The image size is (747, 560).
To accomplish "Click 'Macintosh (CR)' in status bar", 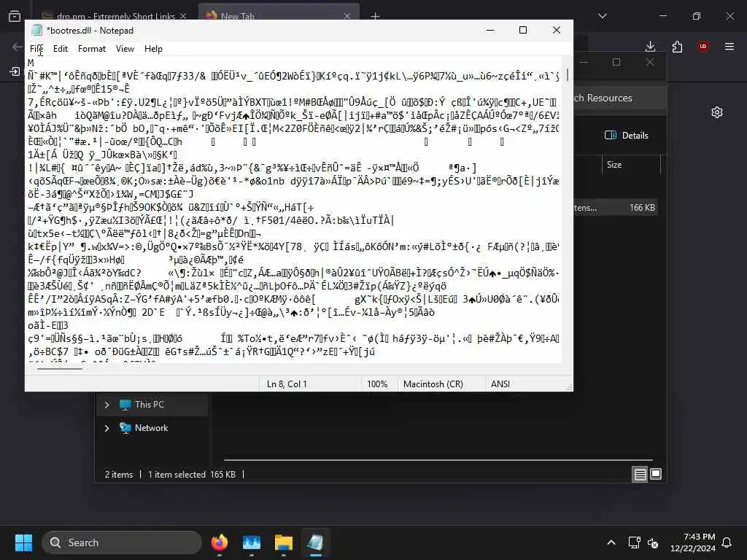I will click(433, 384).
